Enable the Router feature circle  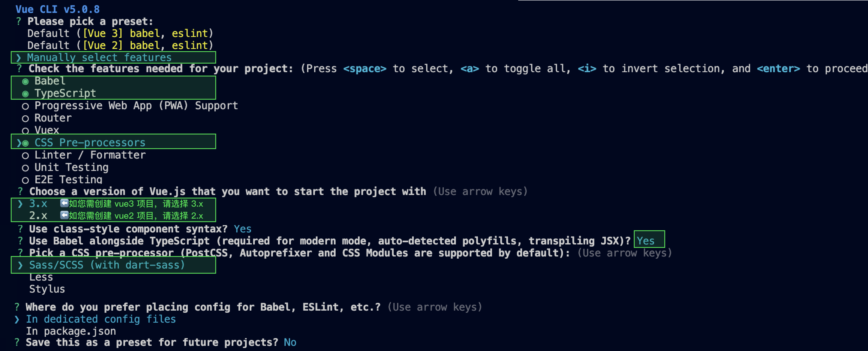coord(25,119)
